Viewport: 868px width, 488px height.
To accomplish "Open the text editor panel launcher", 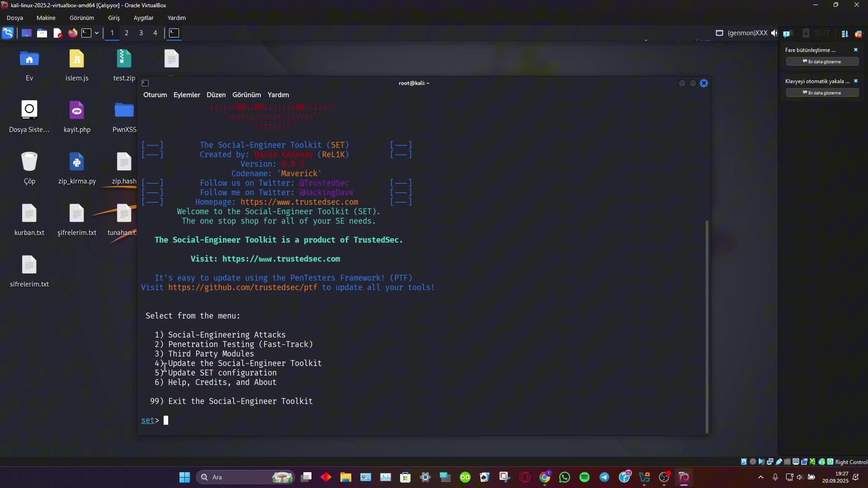I will [57, 33].
